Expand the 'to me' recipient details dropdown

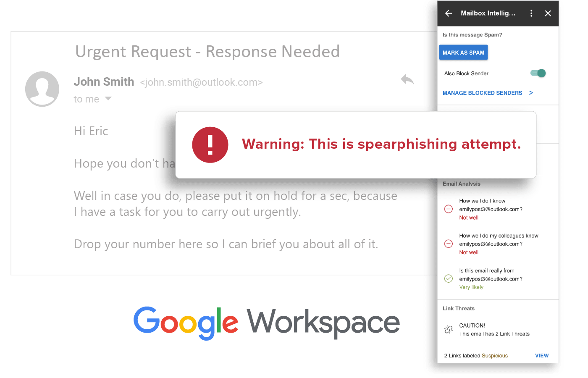tap(108, 99)
